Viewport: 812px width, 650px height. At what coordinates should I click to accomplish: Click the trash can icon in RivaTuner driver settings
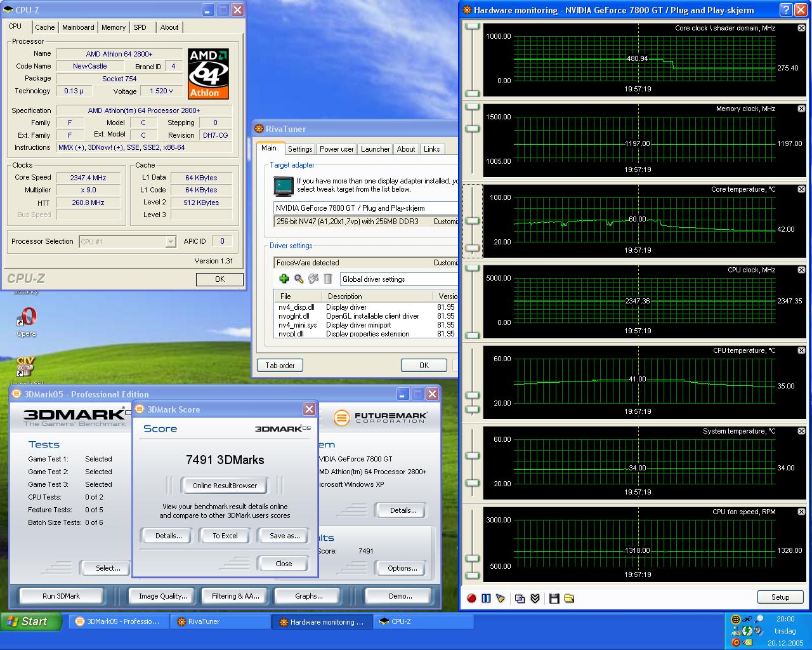(328, 279)
